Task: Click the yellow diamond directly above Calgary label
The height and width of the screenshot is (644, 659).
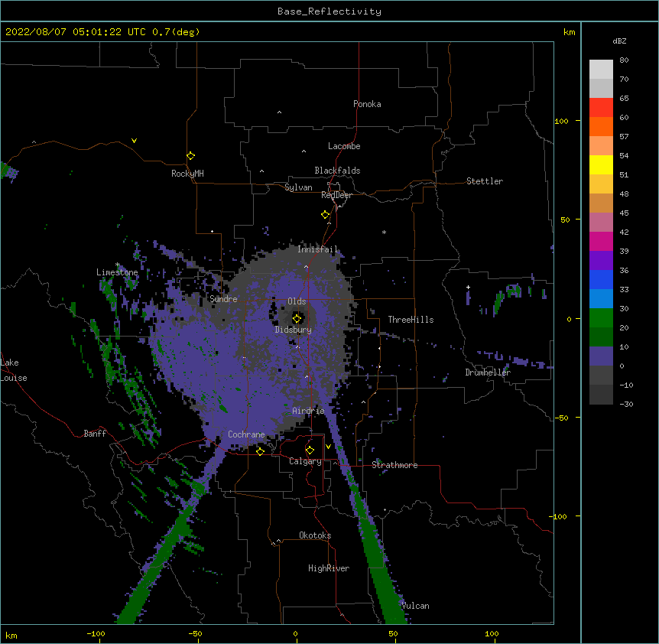Action: coord(310,450)
